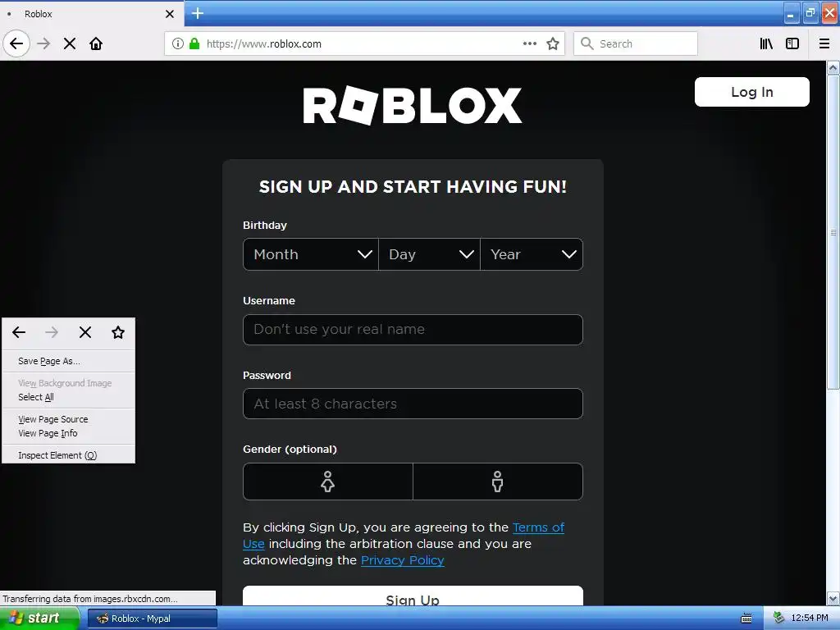Choose View Page Source
Screen dimensions: 840x630
69,419
